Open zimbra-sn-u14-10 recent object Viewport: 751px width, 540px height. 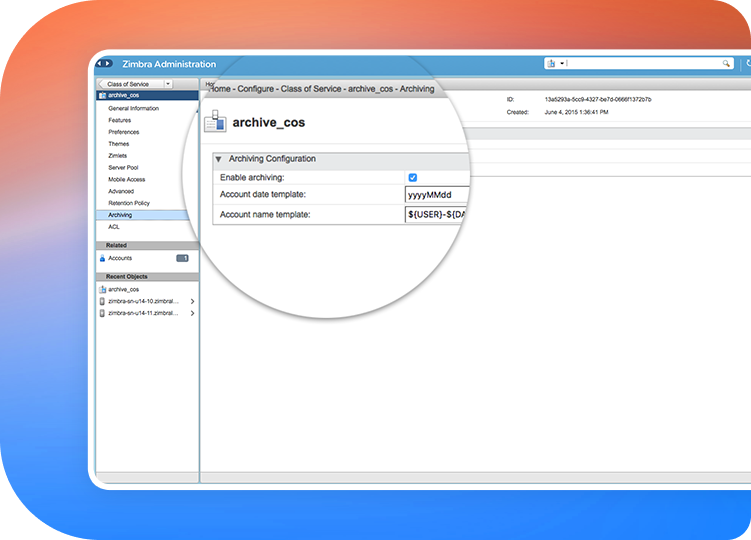coord(143,301)
